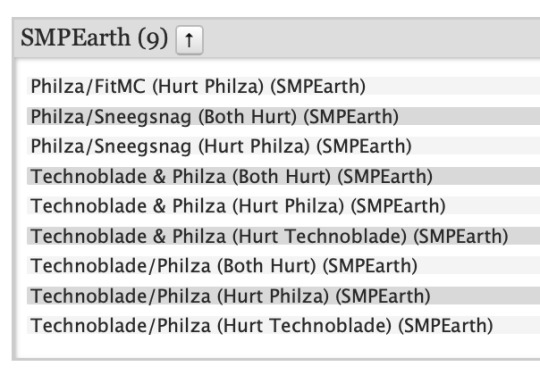Click the SMPEarth (9) heading
The height and width of the screenshot is (375, 540).
[94, 38]
